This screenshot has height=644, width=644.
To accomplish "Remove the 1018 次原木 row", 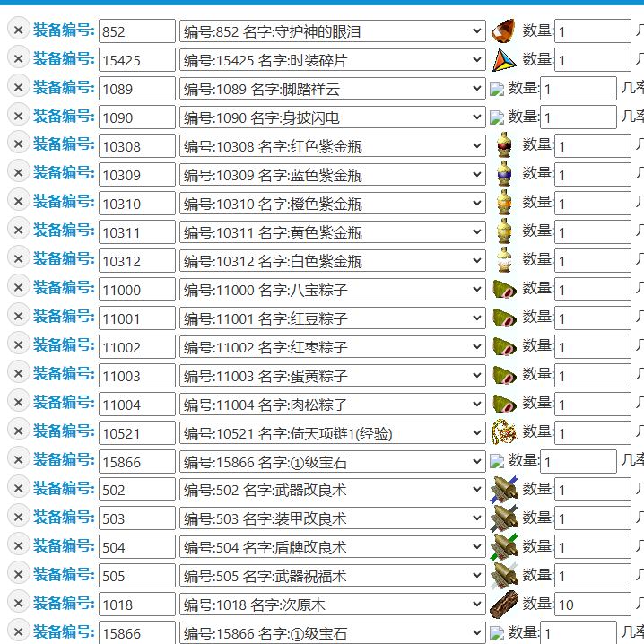I will point(19,603).
